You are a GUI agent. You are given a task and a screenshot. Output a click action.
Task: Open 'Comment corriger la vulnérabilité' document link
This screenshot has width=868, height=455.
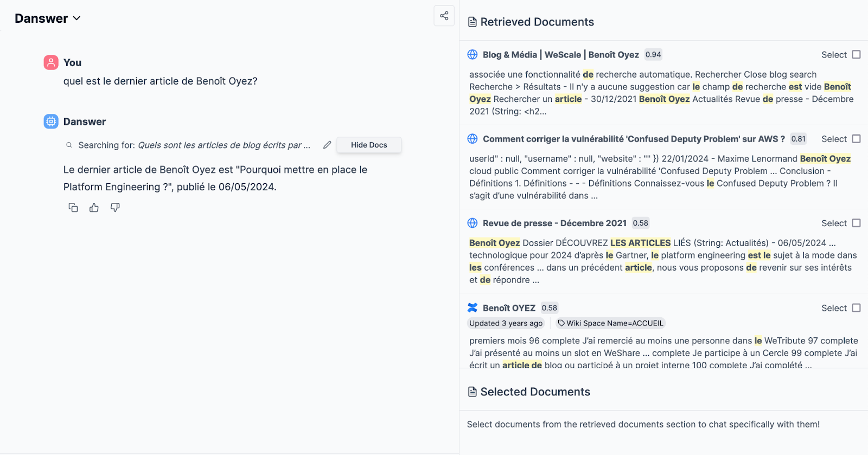tap(634, 139)
